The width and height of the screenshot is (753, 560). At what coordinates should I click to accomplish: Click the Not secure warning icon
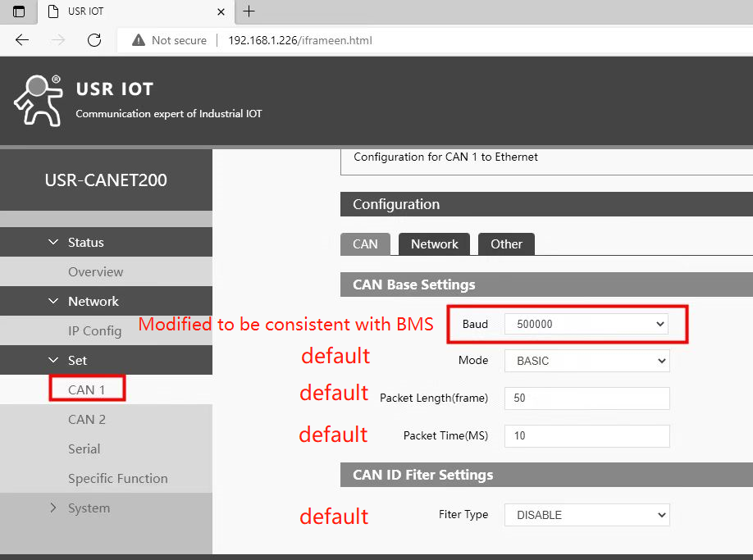139,40
